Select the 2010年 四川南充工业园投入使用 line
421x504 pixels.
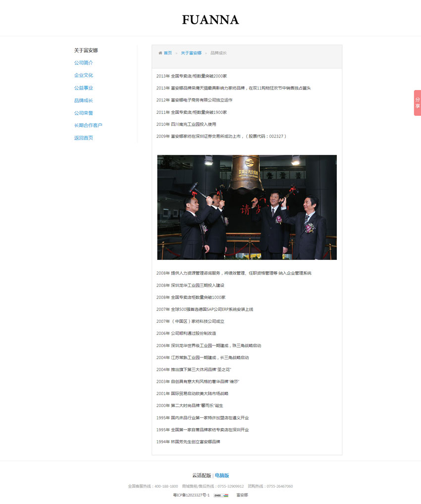tap(186, 124)
